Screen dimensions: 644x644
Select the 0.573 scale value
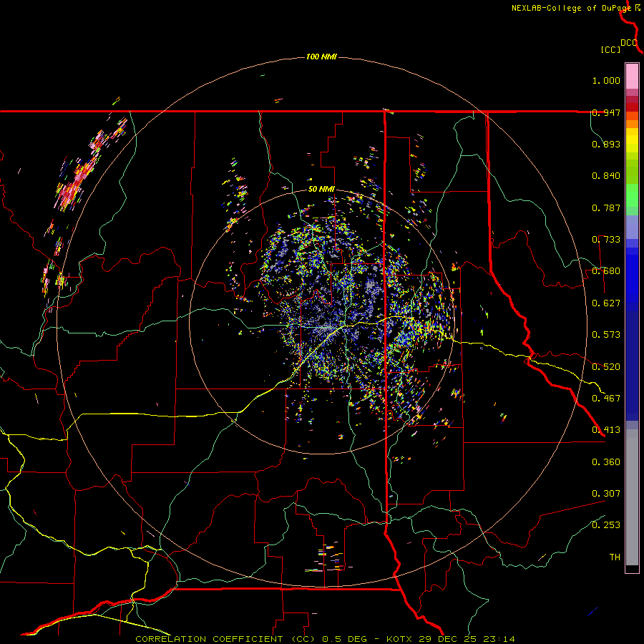click(x=606, y=335)
